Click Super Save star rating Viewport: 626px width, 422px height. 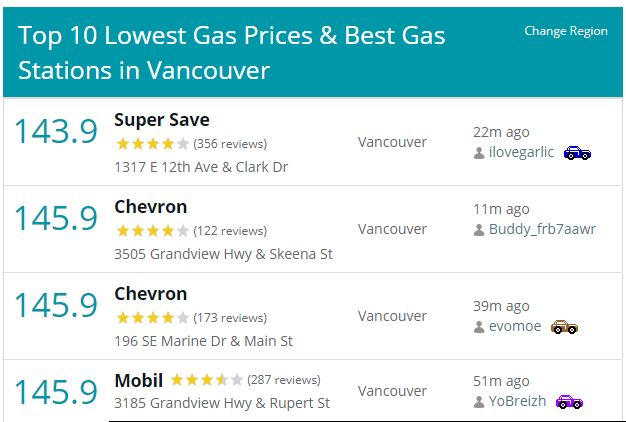[x=152, y=144]
